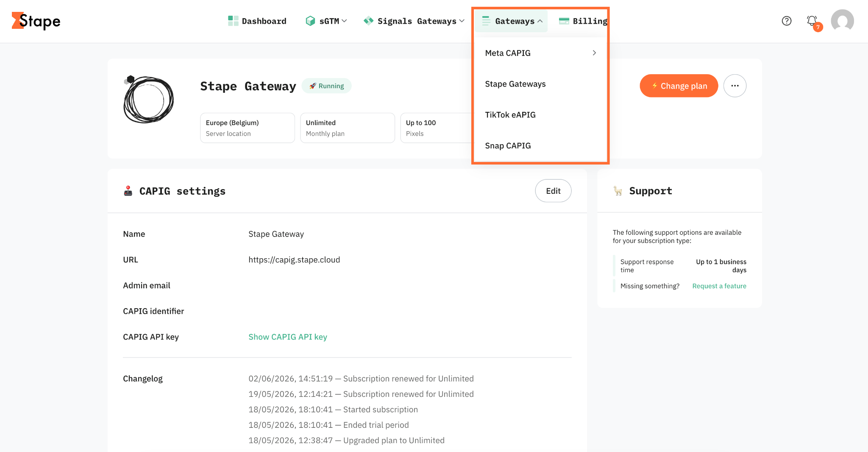Click the Change plan button

[679, 86]
